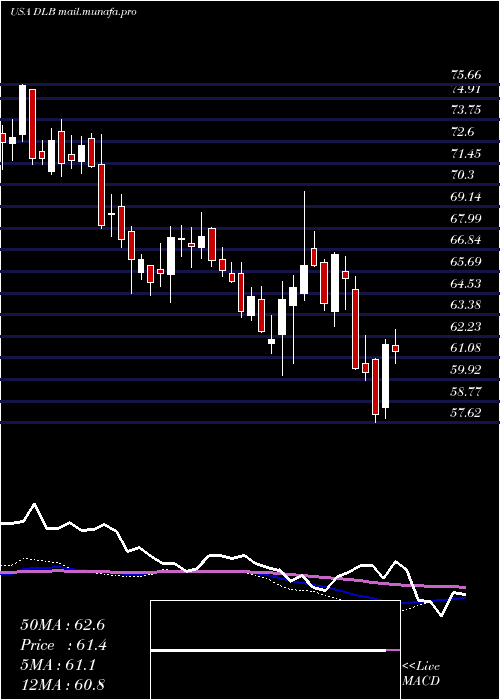Click the 'Price : 61.4' readout

tap(64, 645)
